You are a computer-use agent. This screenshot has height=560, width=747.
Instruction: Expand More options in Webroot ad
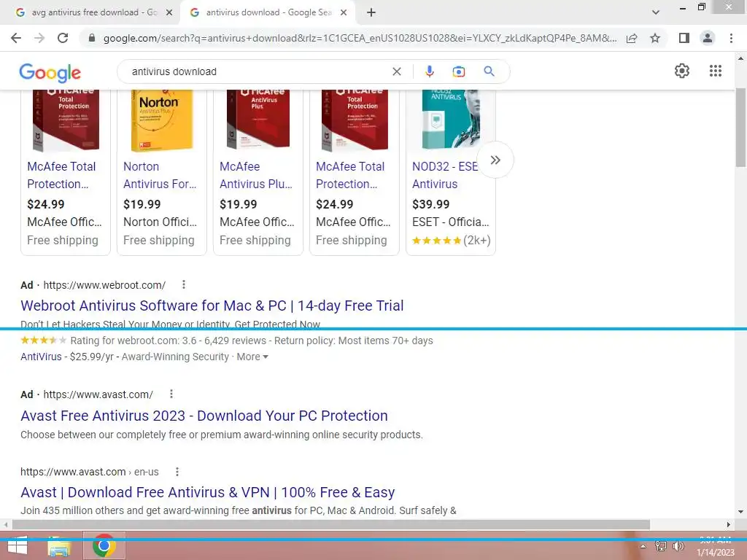pos(252,357)
